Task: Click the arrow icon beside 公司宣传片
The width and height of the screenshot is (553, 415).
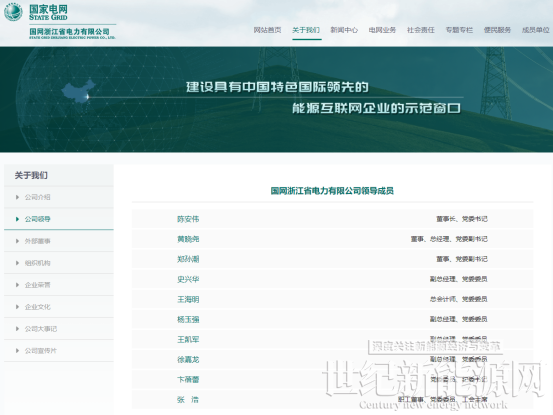Action: coord(17,350)
